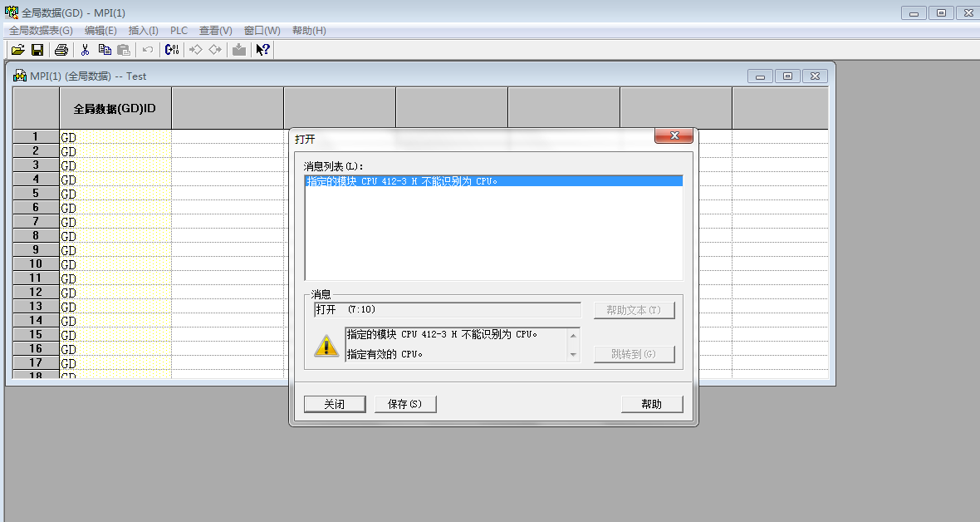Click the application icon in main title bar

pyautogui.click(x=12, y=12)
